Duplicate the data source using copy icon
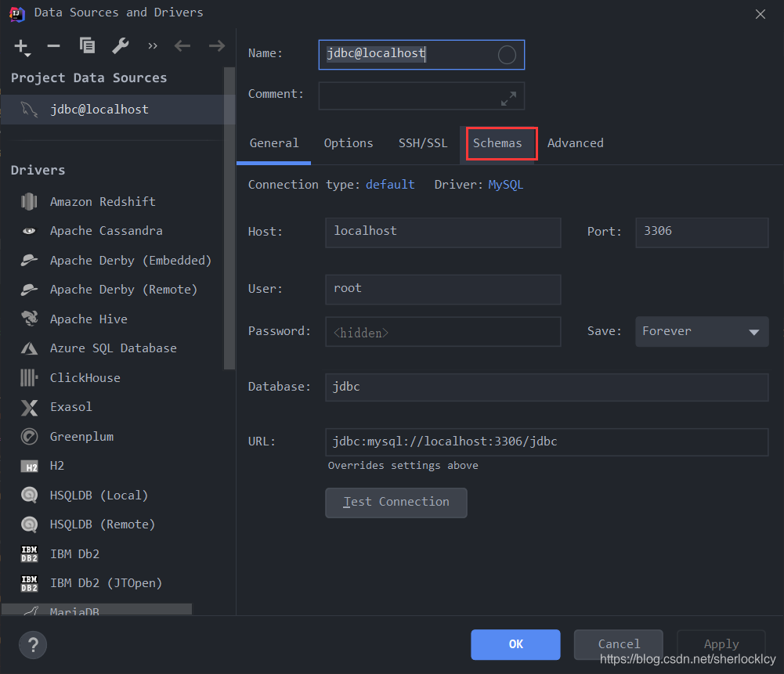 point(87,45)
